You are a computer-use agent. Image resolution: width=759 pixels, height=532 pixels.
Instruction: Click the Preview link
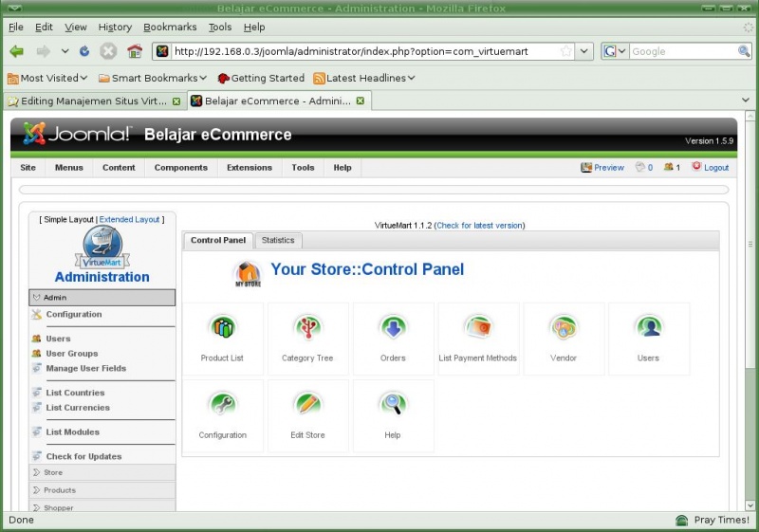(609, 167)
